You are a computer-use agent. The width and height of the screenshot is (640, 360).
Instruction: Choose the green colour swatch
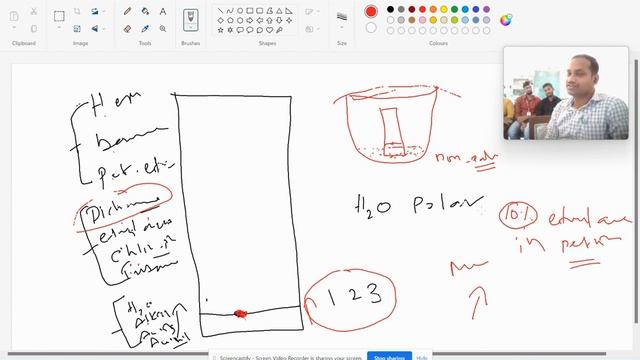click(x=454, y=9)
